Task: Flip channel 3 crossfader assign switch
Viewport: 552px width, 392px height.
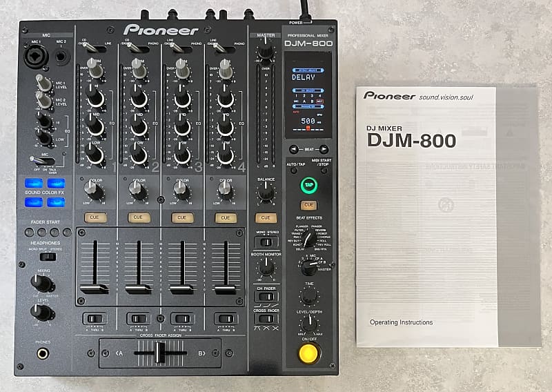Action: [x=182, y=319]
